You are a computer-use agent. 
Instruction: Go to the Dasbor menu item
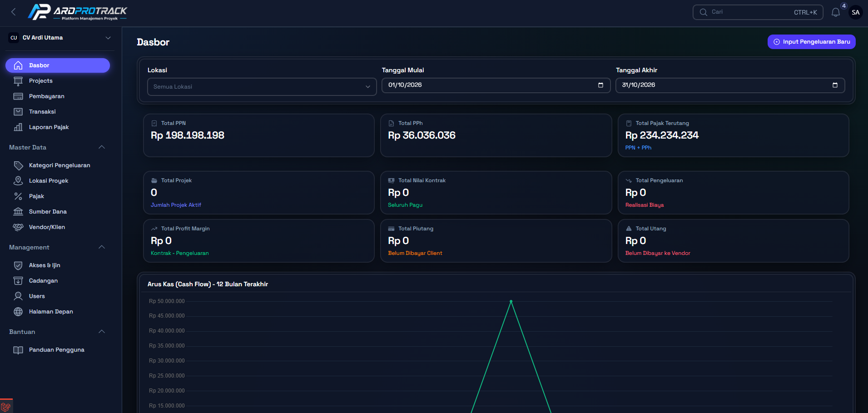click(x=58, y=65)
